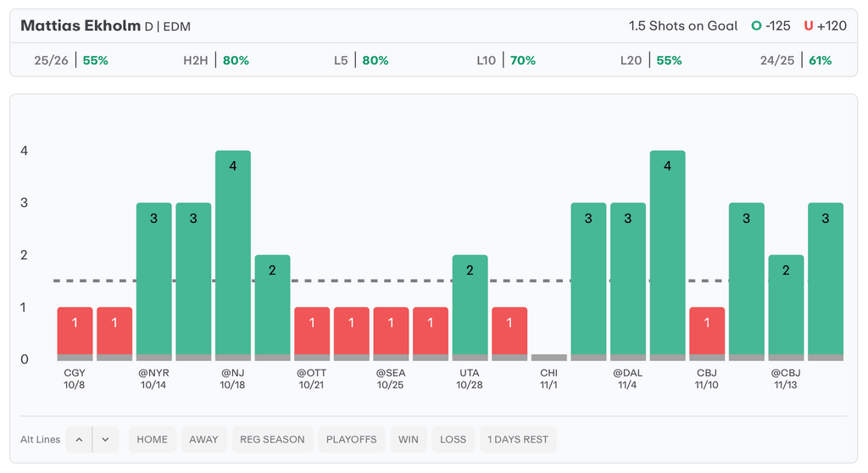The image size is (868, 473).
Task: Select the Over -125 odds
Action: click(x=771, y=25)
